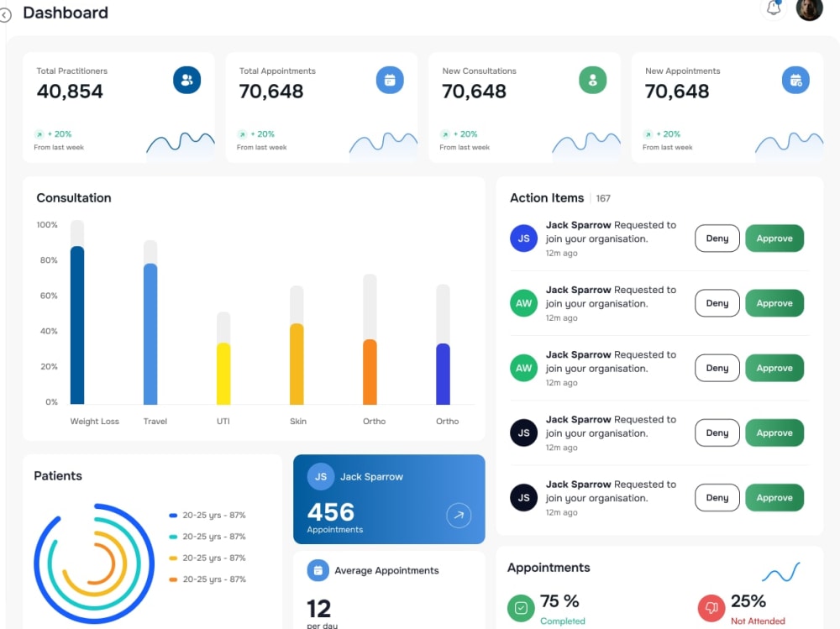This screenshot has height=629, width=840.
Task: Click the yellow UTI bar
Action: [x=223, y=374]
